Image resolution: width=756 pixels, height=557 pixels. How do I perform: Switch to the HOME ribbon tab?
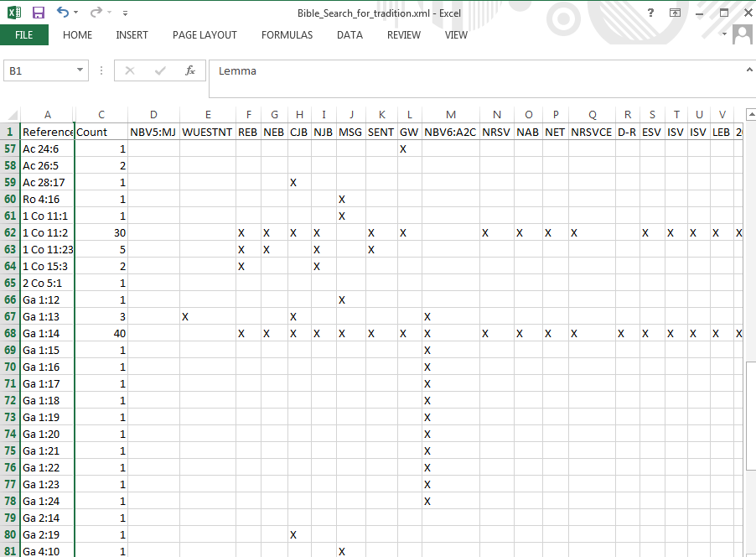[77, 34]
